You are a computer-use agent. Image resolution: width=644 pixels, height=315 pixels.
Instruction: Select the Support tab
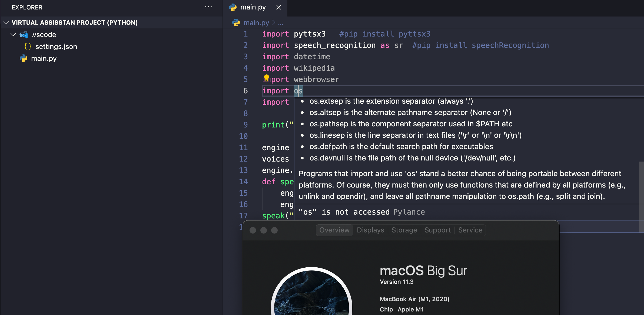(437, 230)
